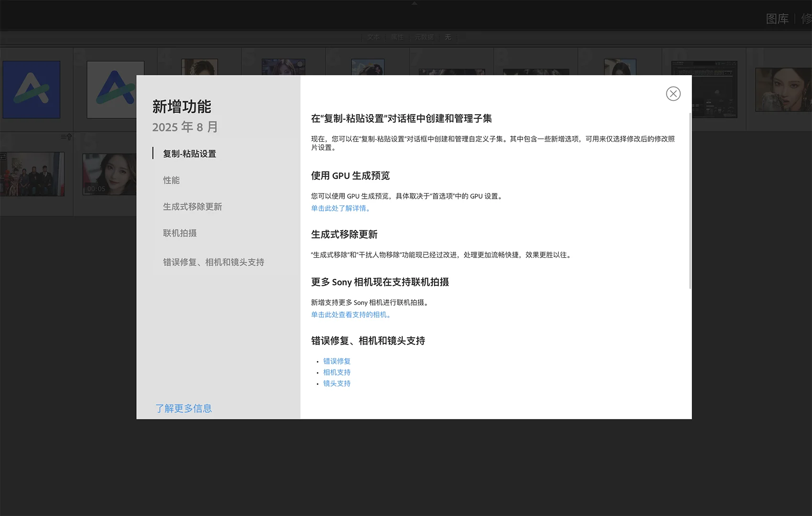The width and height of the screenshot is (812, 516).
Task: Open 单击此处了解详情 link
Action: (x=342, y=208)
